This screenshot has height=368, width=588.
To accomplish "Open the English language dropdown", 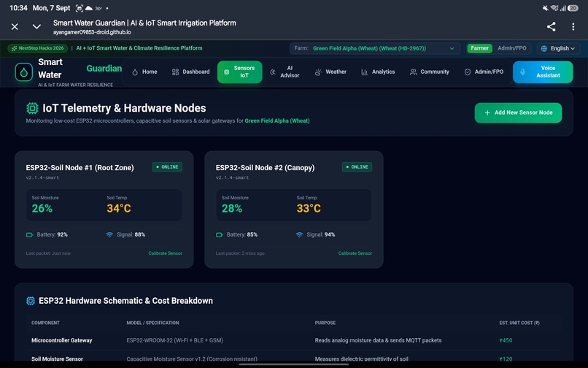I will coord(558,48).
